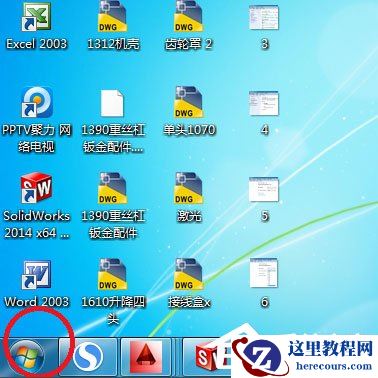Select the screenshot thumbnail named 4
378x378 pixels.
(264, 103)
